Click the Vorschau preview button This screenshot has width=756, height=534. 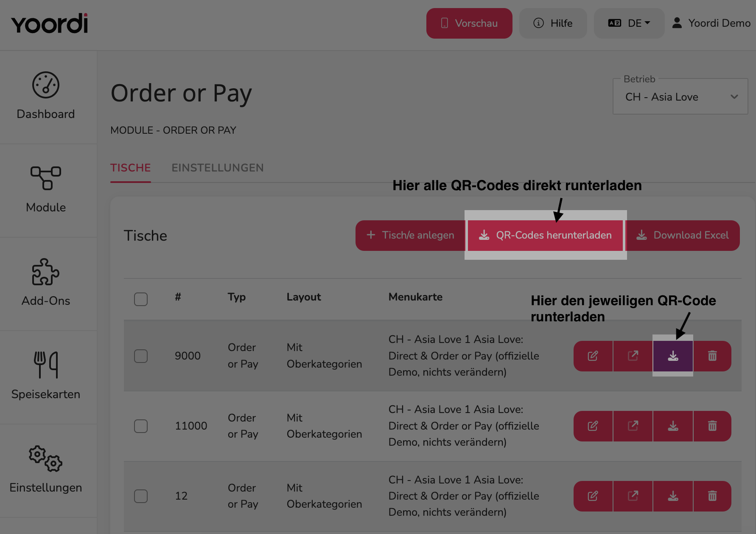pyautogui.click(x=469, y=23)
